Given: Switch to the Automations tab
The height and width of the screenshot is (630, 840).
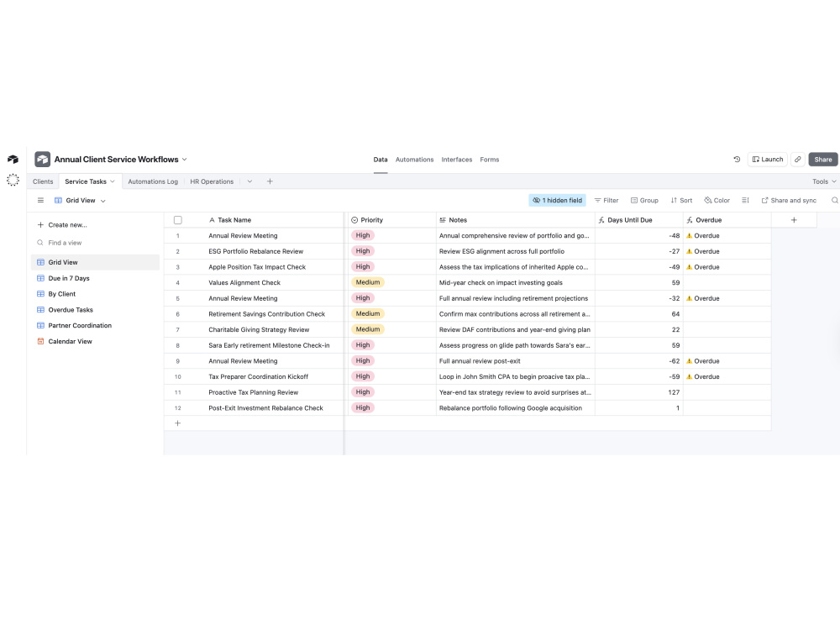Looking at the screenshot, I should pyautogui.click(x=415, y=160).
